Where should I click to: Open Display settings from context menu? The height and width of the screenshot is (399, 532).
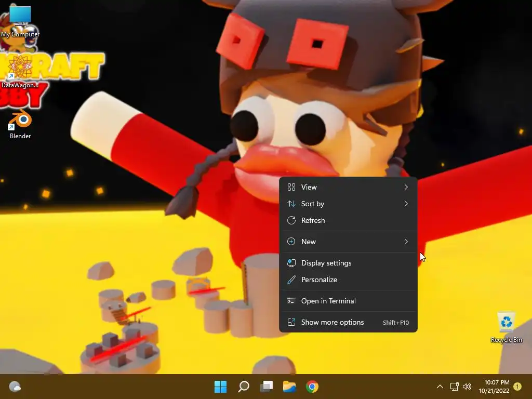click(x=348, y=263)
